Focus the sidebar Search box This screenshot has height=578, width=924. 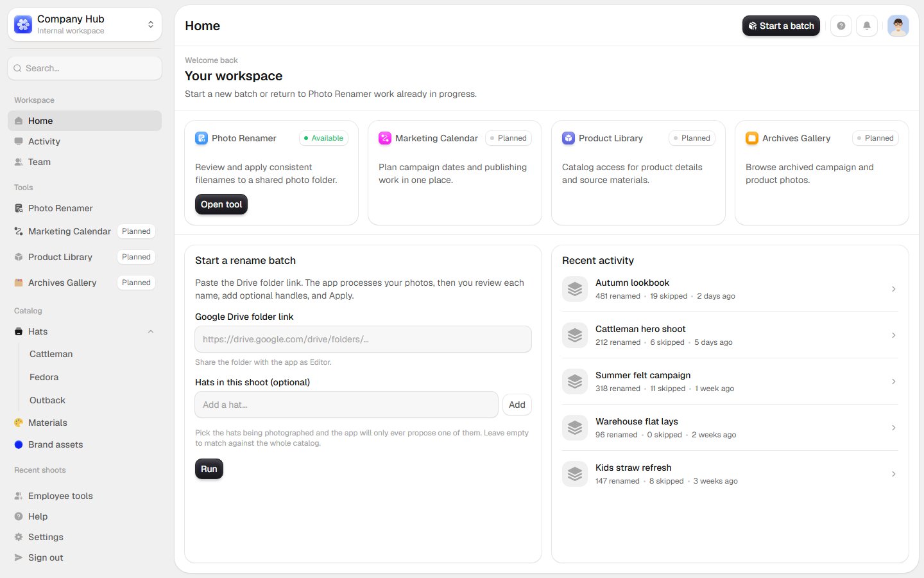(85, 68)
